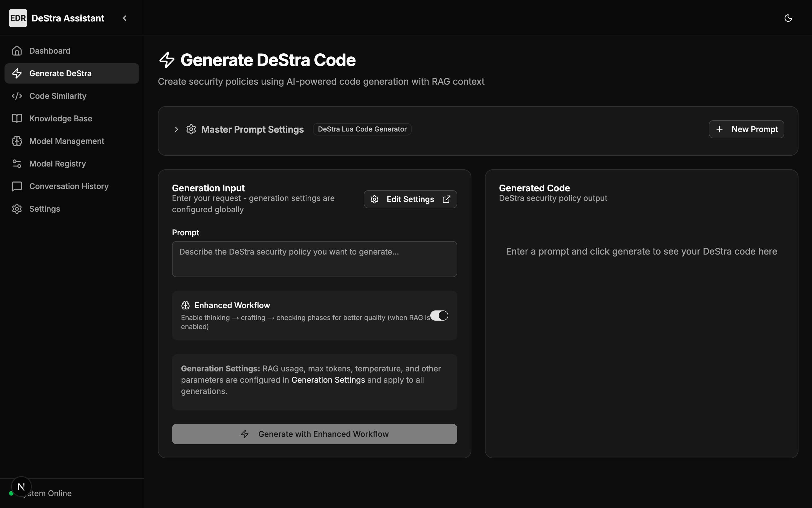Click the Master Prompt Settings label
The width and height of the screenshot is (812, 508).
click(252, 129)
